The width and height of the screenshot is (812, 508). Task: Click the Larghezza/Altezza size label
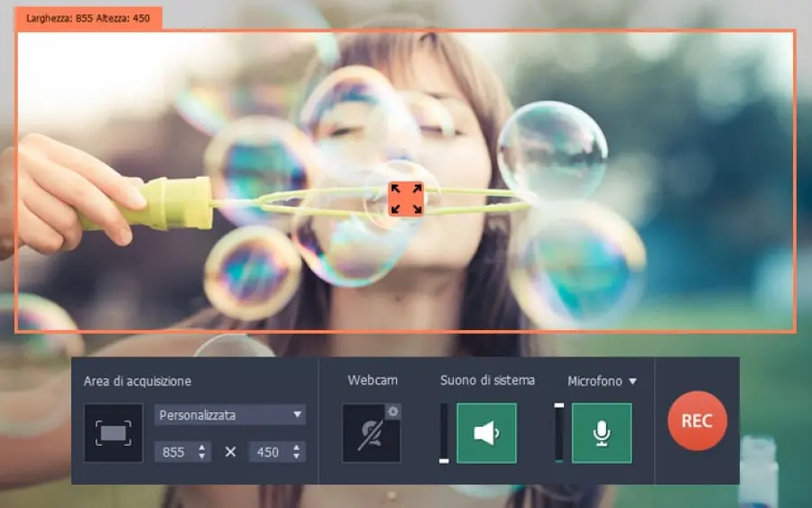tap(88, 18)
